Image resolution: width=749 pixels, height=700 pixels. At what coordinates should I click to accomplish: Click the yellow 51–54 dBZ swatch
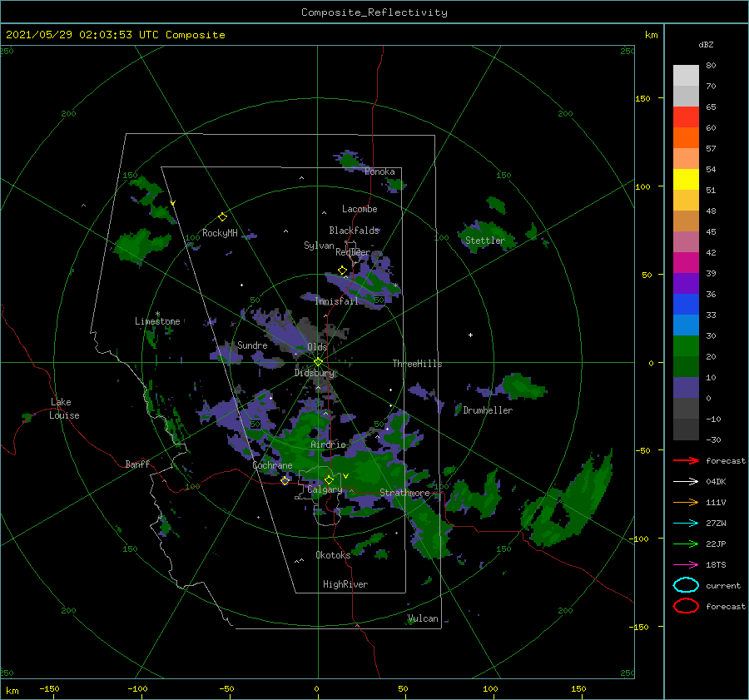[x=686, y=180]
